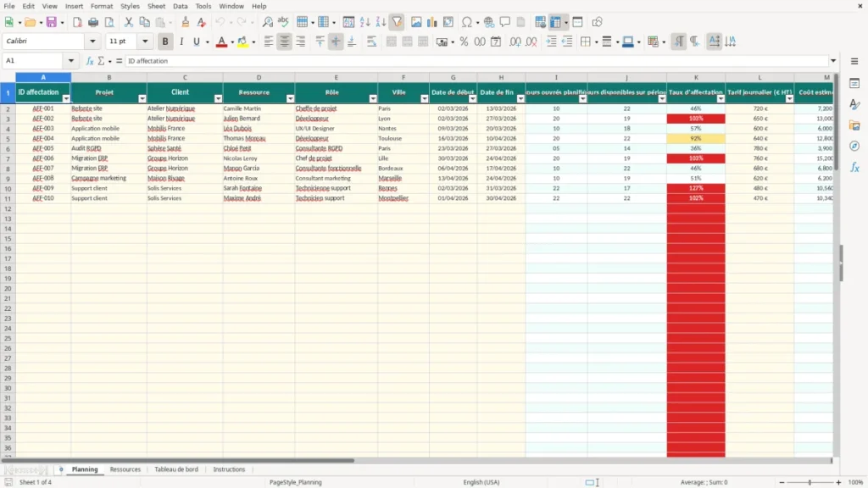The height and width of the screenshot is (488, 868).
Task: Open the Projet column filter dropdown
Action: coord(142,98)
